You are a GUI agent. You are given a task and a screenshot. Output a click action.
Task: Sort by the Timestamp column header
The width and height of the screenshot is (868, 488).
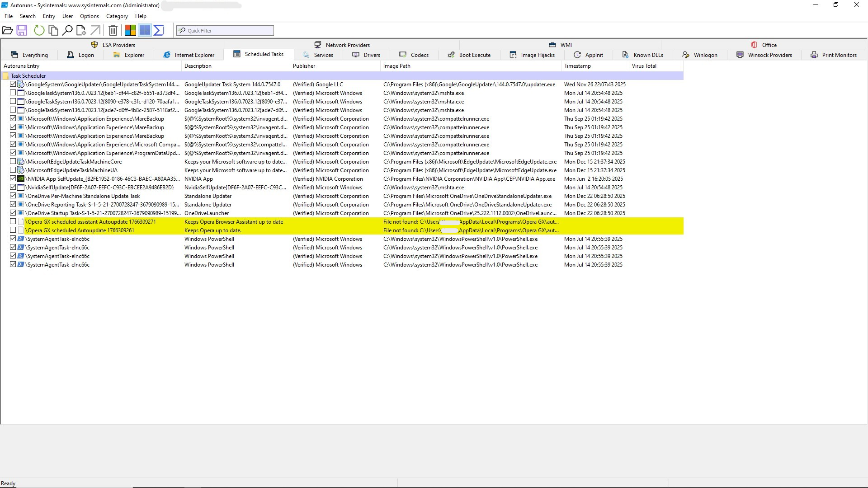point(595,66)
